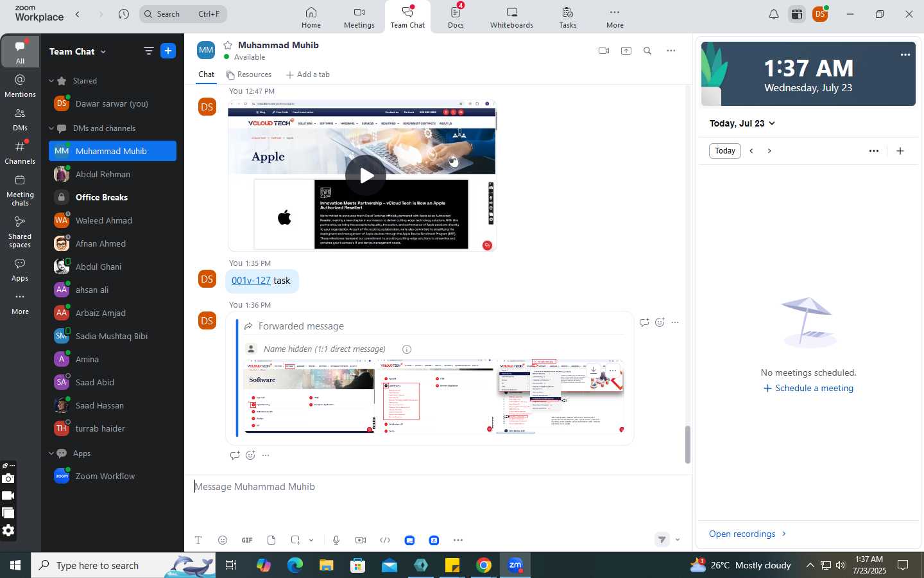Screen dimensions: 924x578
Task: Collapse the Apps section in chat list
Action: tap(51, 453)
